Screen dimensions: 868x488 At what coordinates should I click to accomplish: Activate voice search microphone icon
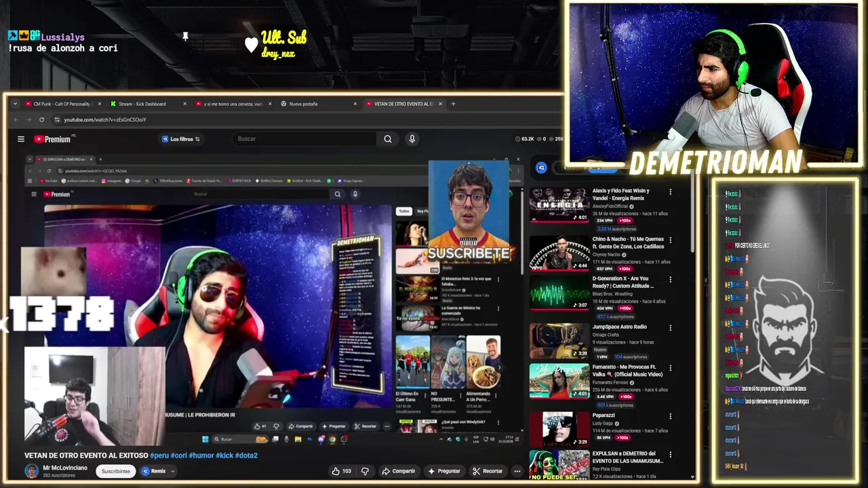(x=412, y=139)
